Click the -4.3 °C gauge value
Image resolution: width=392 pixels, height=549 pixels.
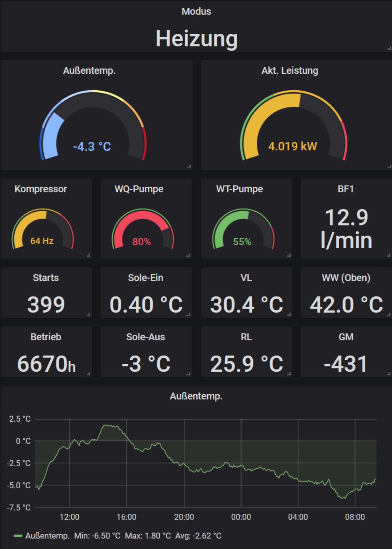click(92, 146)
